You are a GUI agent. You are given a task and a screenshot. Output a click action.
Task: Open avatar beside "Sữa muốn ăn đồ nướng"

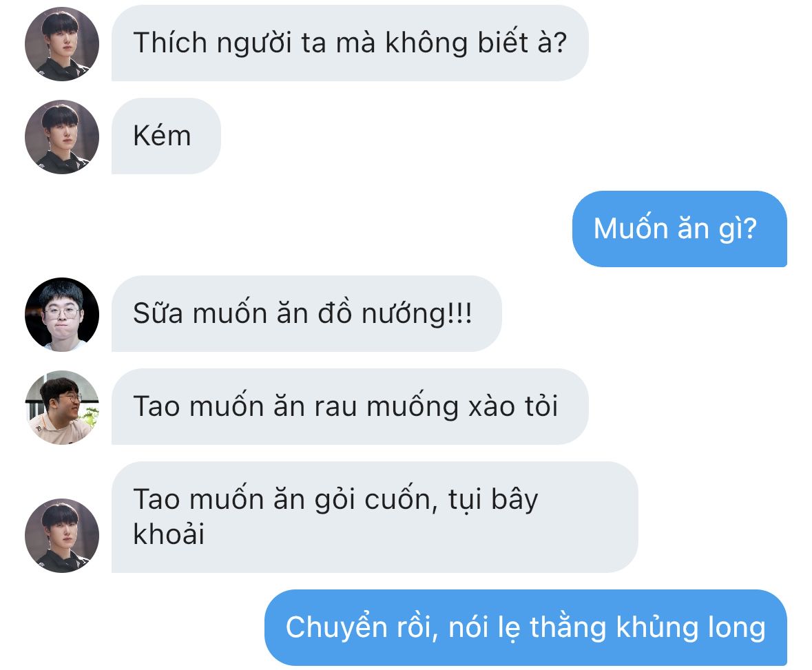62,314
